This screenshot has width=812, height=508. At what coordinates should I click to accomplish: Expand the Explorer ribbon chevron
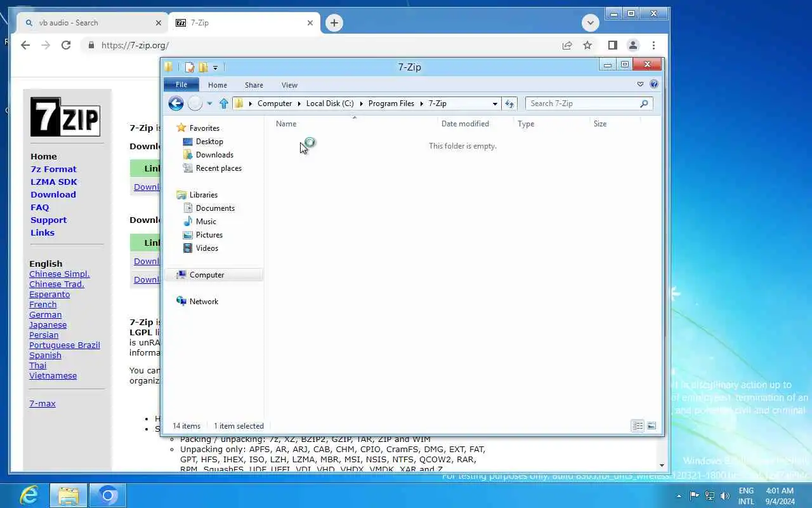coord(640,84)
